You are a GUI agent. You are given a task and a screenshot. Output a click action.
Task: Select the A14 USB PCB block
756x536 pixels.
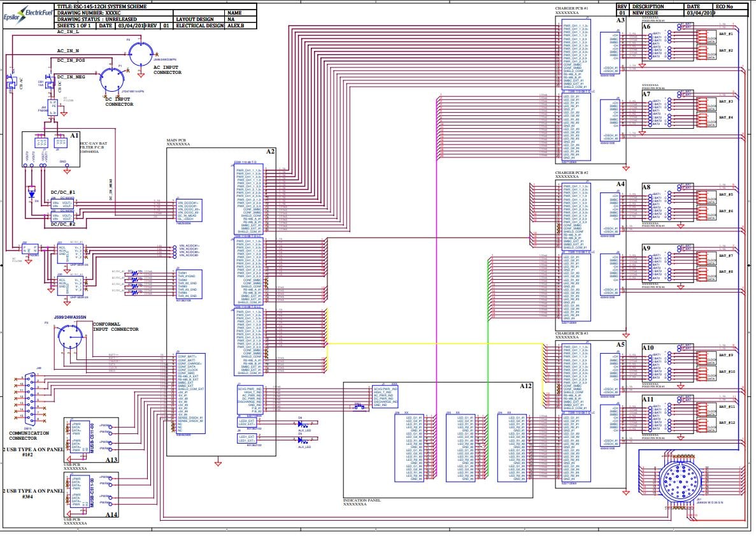pos(82,495)
